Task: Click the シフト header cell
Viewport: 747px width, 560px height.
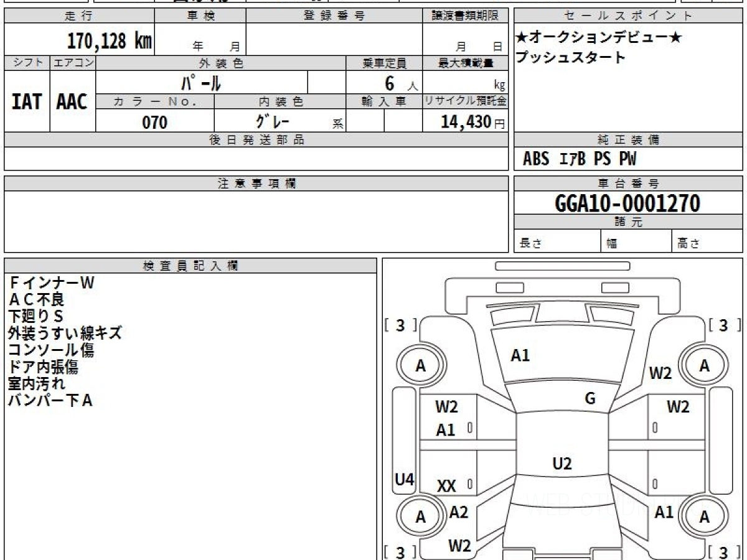Action: pyautogui.click(x=27, y=63)
